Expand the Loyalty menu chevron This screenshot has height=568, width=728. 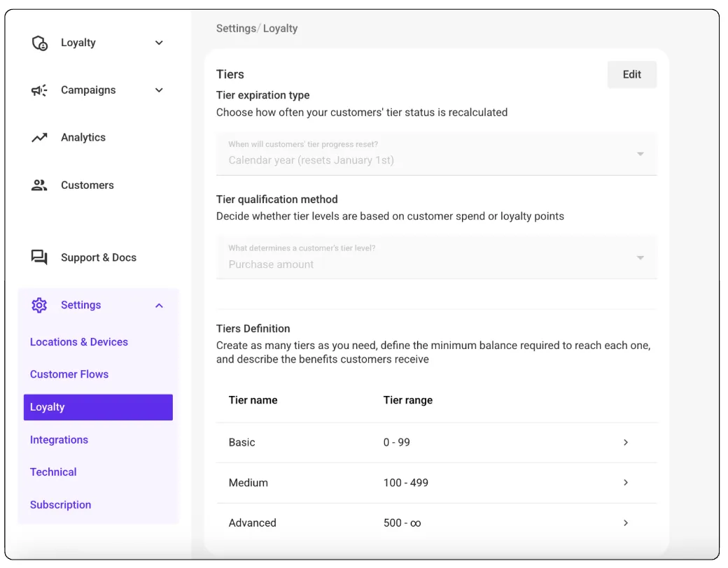pyautogui.click(x=159, y=43)
